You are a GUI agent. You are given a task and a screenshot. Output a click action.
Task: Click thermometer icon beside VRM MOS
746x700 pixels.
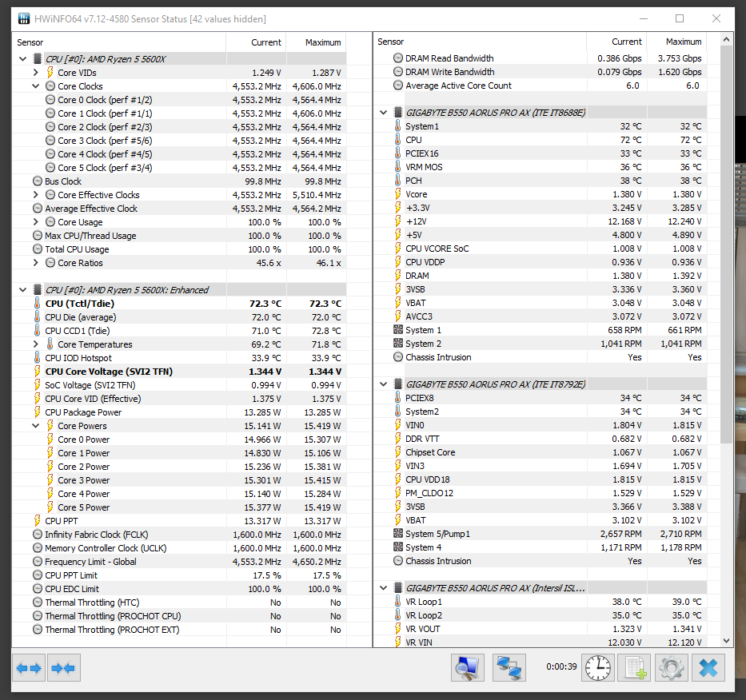[x=397, y=167]
